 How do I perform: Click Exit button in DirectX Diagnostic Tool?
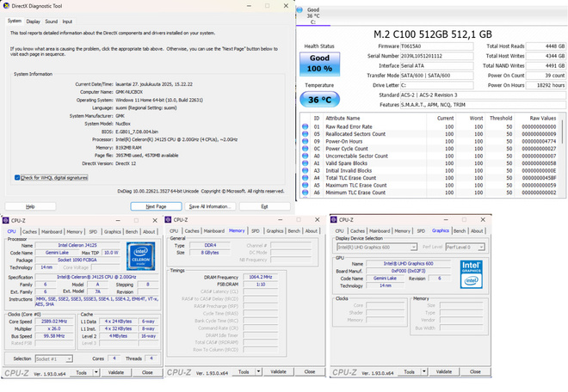coord(264,206)
